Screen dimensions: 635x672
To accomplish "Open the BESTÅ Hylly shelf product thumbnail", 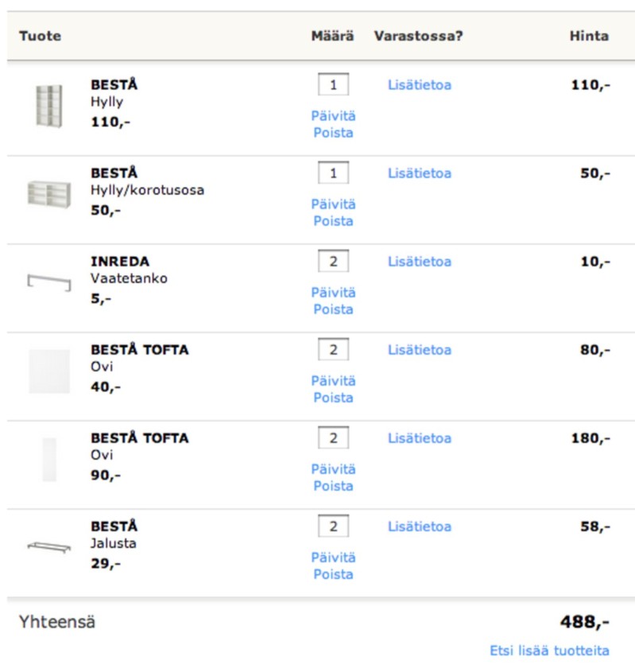I will point(49,106).
